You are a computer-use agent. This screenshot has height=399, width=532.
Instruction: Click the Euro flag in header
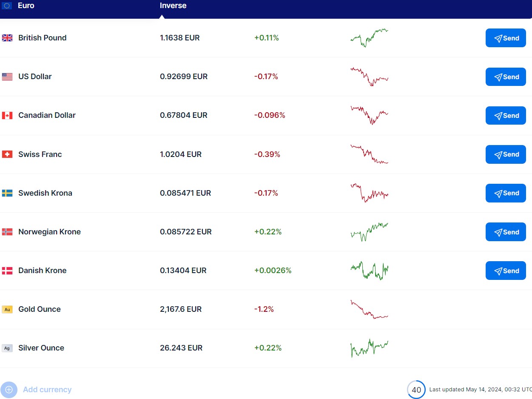coord(7,6)
